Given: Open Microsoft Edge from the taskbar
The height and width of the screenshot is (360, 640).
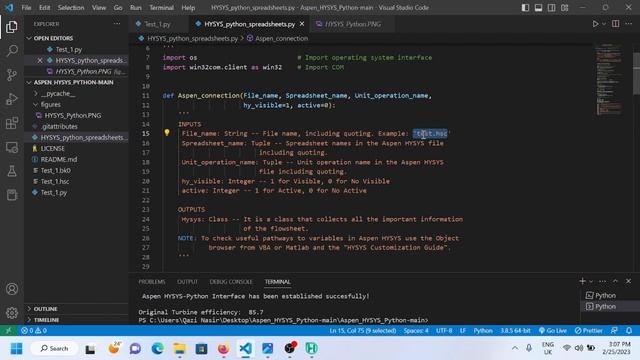Looking at the screenshot, I should click(x=157, y=348).
